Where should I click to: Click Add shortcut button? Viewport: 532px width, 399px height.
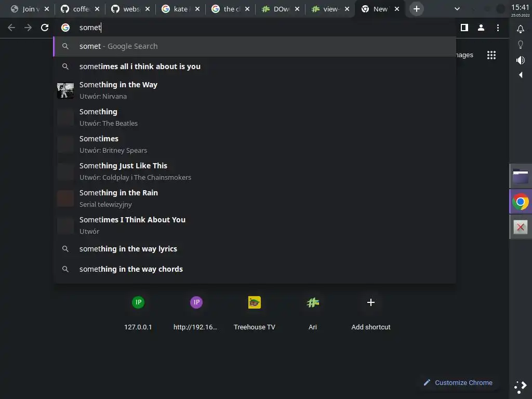371,312
